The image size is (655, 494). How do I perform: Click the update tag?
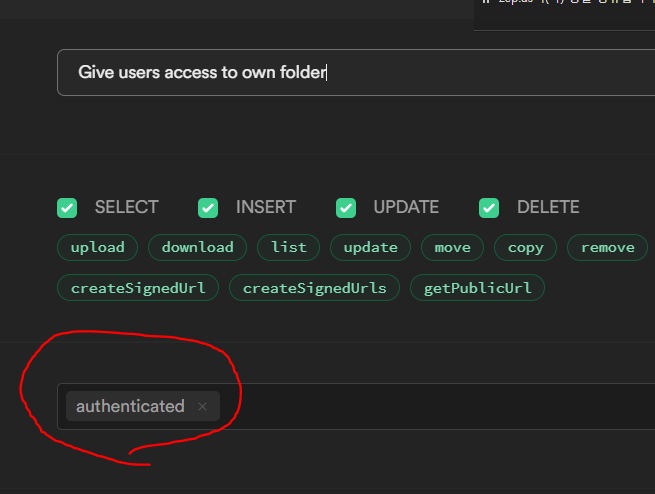click(371, 248)
